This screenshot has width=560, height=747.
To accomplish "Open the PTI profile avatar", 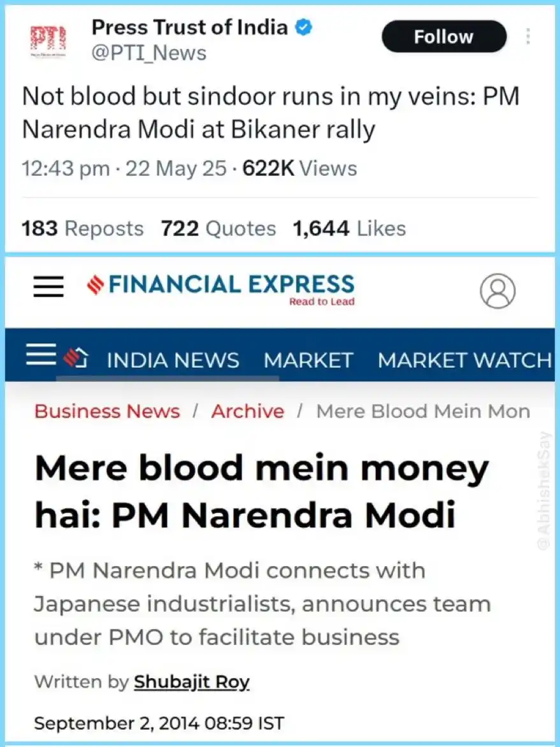I will coord(48,41).
